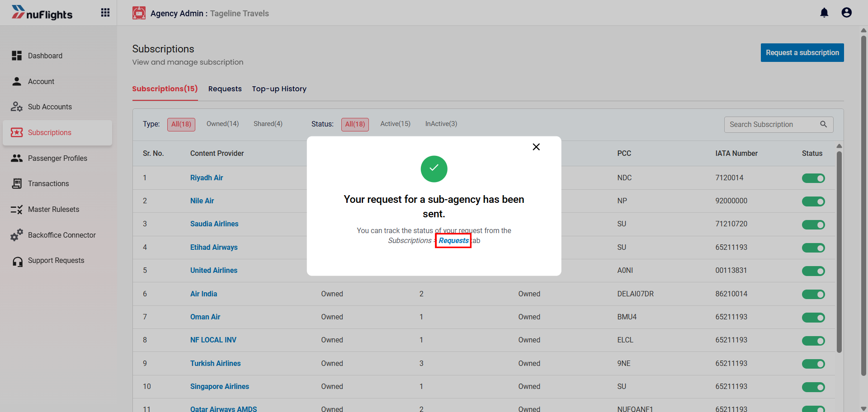Image resolution: width=868 pixels, height=412 pixels.
Task: Filter Type by Owned(14)
Action: pos(222,124)
